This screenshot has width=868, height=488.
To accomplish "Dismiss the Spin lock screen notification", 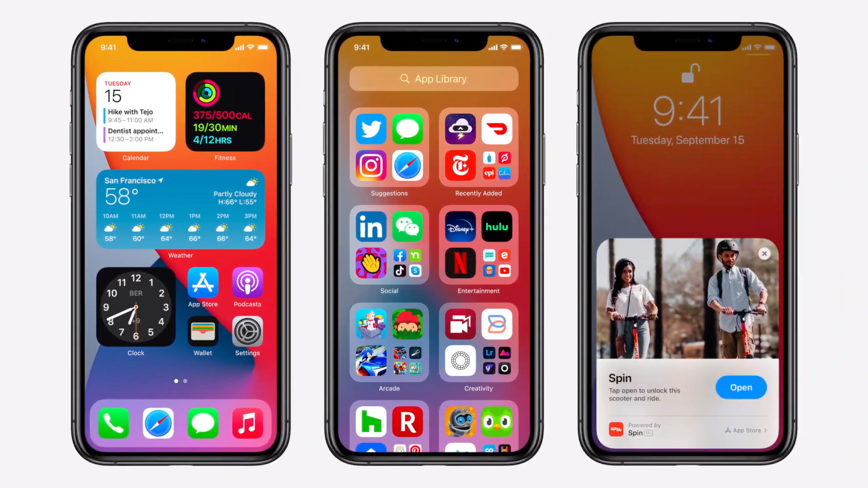I will coord(764,253).
